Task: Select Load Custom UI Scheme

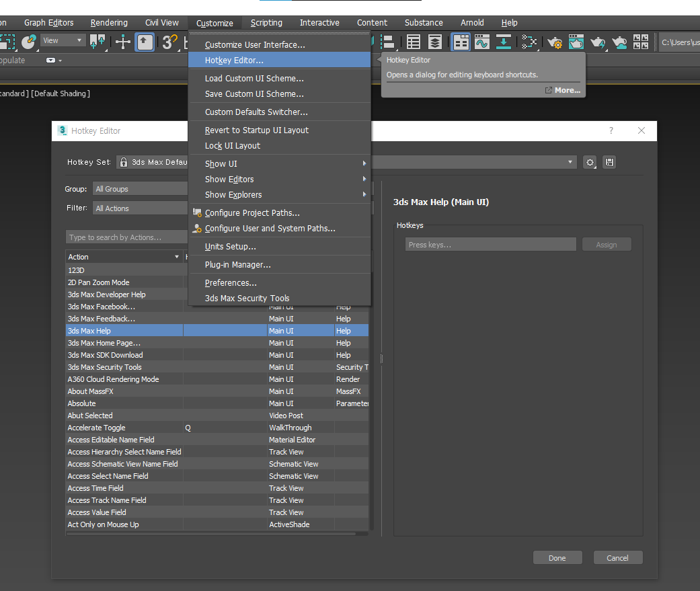Action: pos(280,78)
